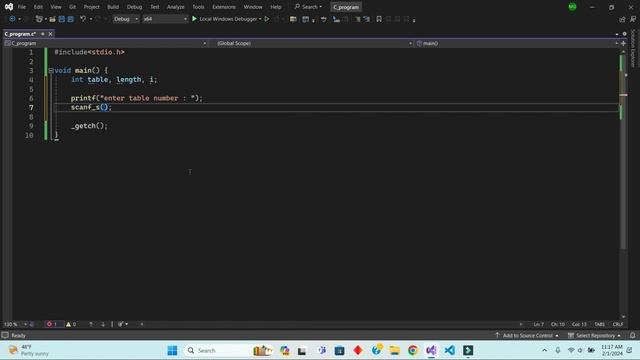Open the File menu
Viewport: 640px width, 360px height.
tap(22, 7)
